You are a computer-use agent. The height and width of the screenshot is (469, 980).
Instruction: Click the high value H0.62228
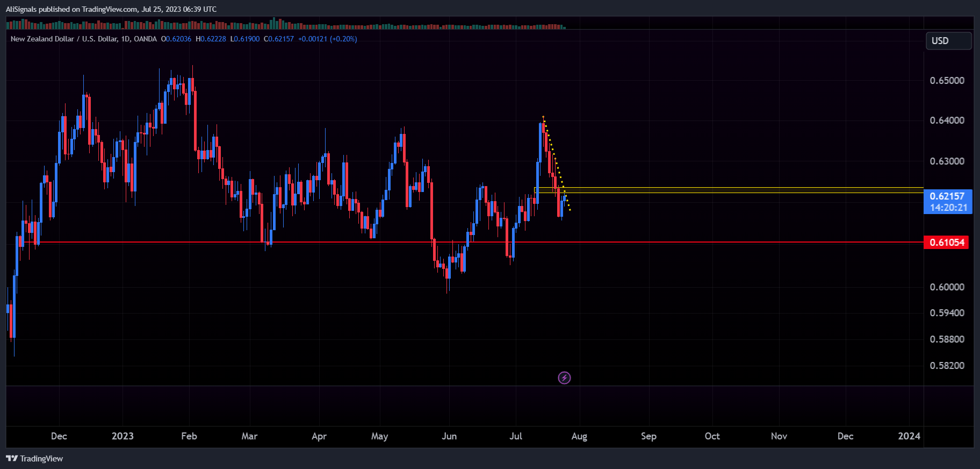pyautogui.click(x=211, y=39)
